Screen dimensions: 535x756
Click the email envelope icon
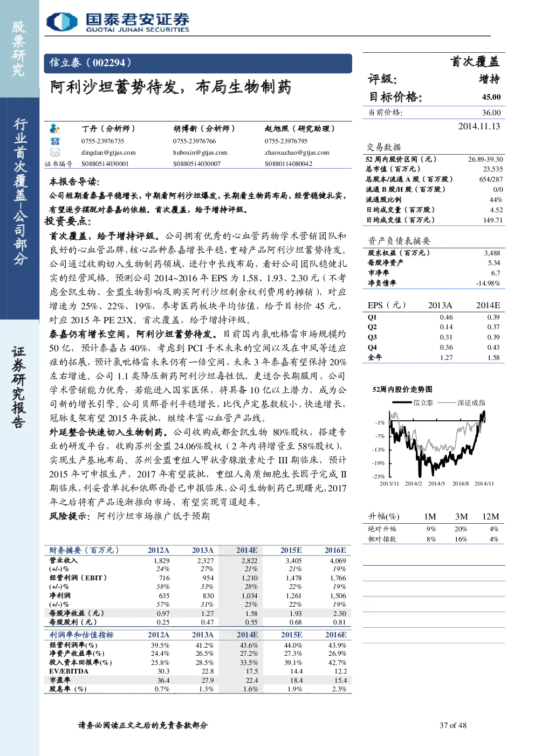coord(54,152)
